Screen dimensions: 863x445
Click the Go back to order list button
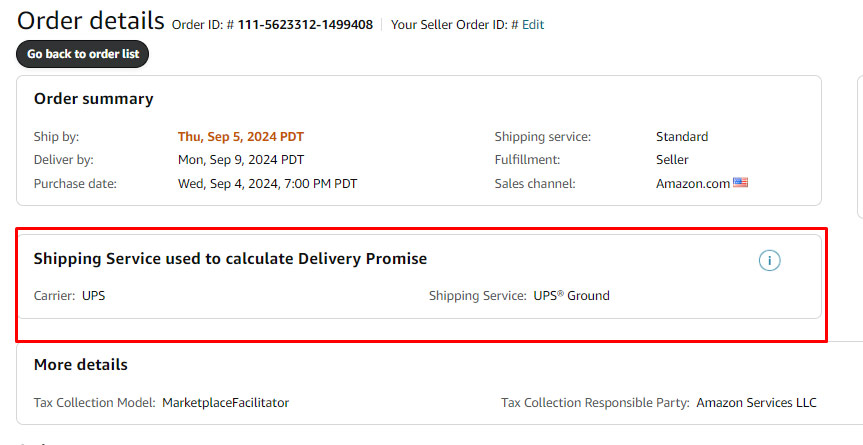coord(83,54)
